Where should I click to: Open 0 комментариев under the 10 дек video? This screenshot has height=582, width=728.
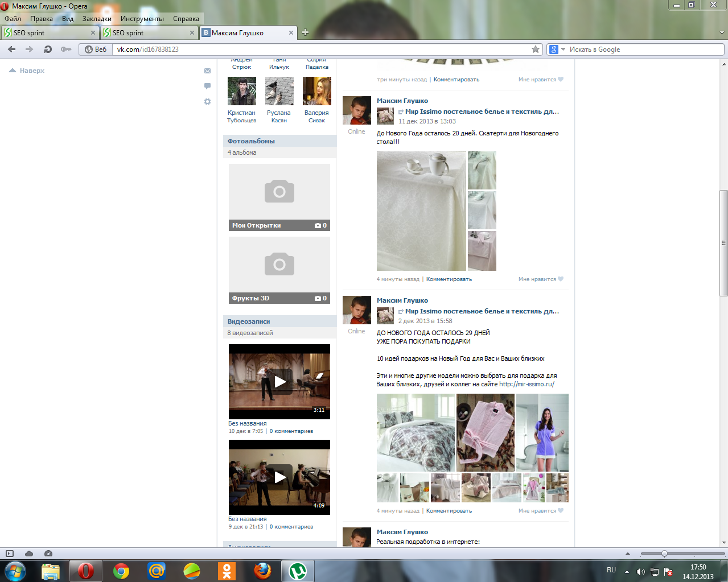291,431
